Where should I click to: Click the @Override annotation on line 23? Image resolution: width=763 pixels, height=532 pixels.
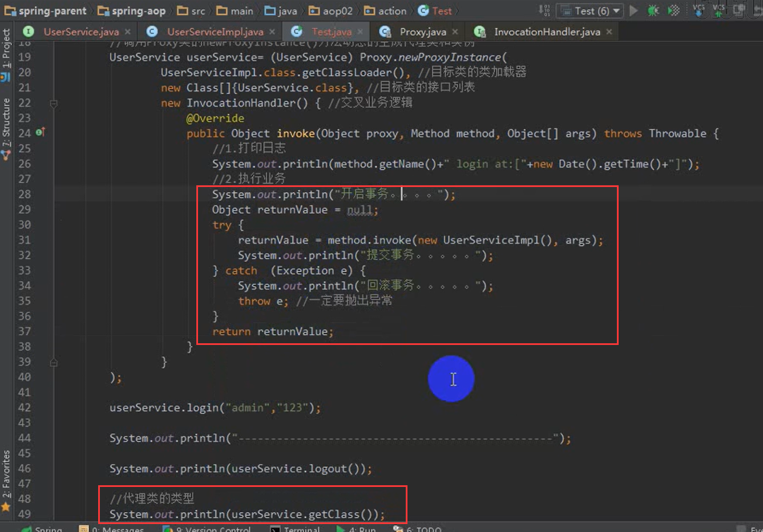(x=215, y=119)
